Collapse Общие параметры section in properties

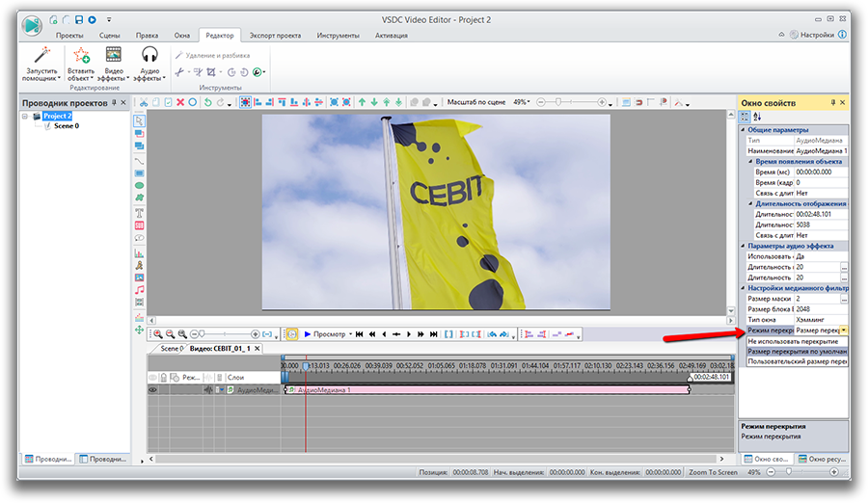click(x=744, y=130)
